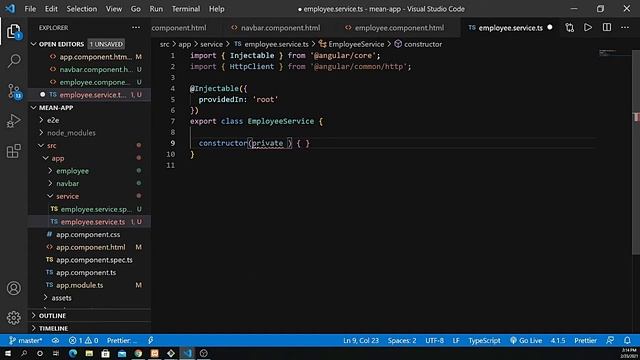Open the File menu
Image resolution: width=640 pixels, height=360 pixels.
point(30,9)
